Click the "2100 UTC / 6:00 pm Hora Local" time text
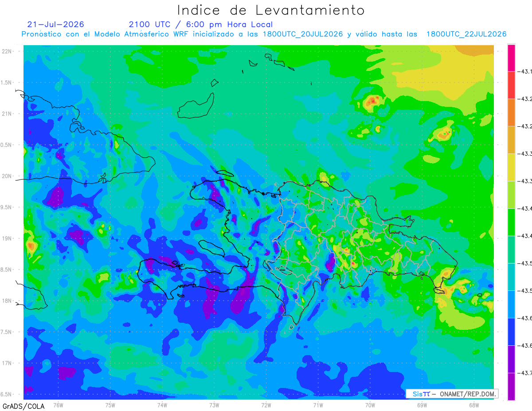 (x=201, y=24)
